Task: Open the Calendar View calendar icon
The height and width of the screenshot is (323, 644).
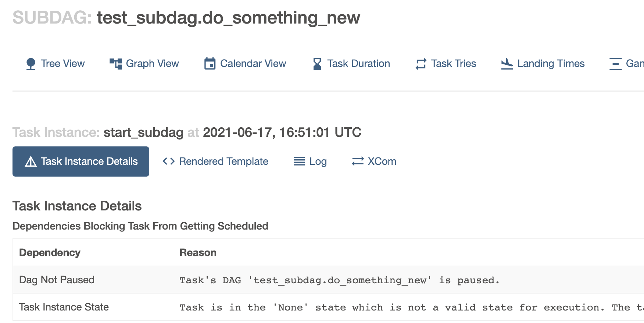Action: [x=210, y=63]
